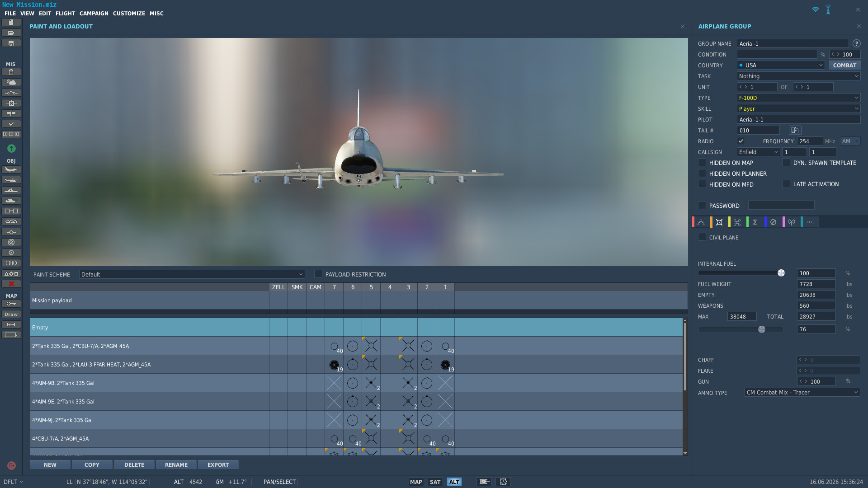Select the 4*AIM-9B, 2*Tank 335 Gal payload row

(x=356, y=383)
